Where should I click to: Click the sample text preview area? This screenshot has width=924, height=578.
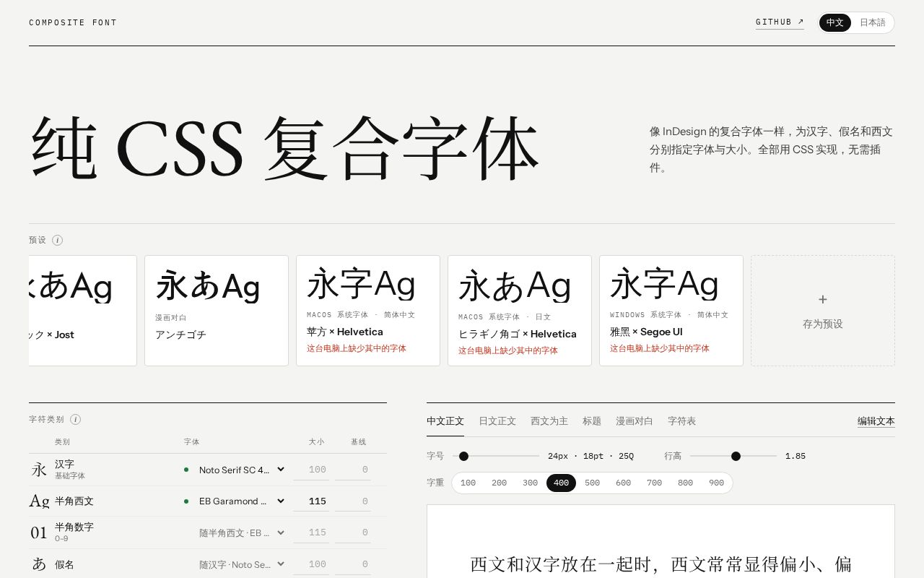coord(661,542)
